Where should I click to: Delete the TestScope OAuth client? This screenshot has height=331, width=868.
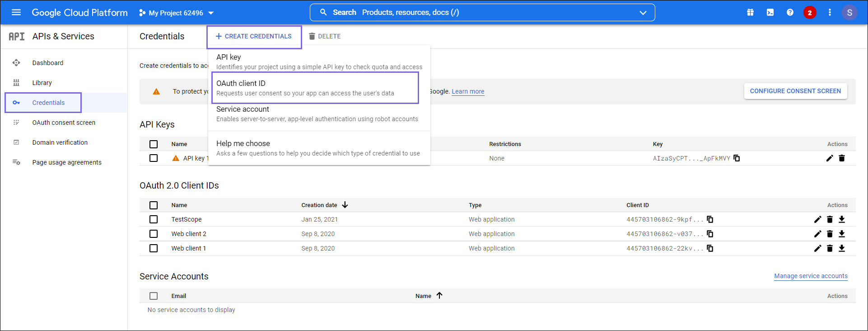(830, 219)
